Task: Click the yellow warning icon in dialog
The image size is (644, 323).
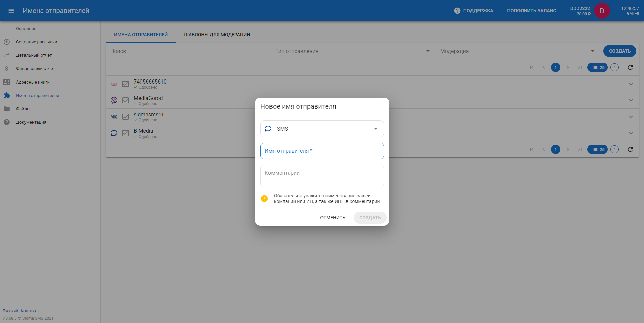Action: [x=264, y=199]
